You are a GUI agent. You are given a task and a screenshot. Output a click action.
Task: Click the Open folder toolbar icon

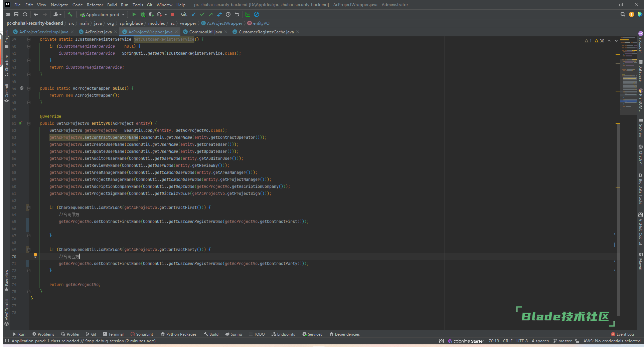pyautogui.click(x=8, y=14)
